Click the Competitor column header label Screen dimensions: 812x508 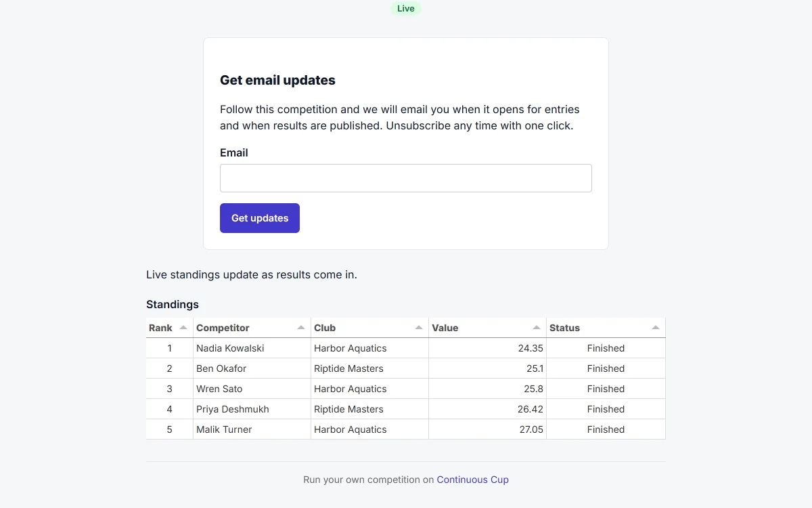223,328
